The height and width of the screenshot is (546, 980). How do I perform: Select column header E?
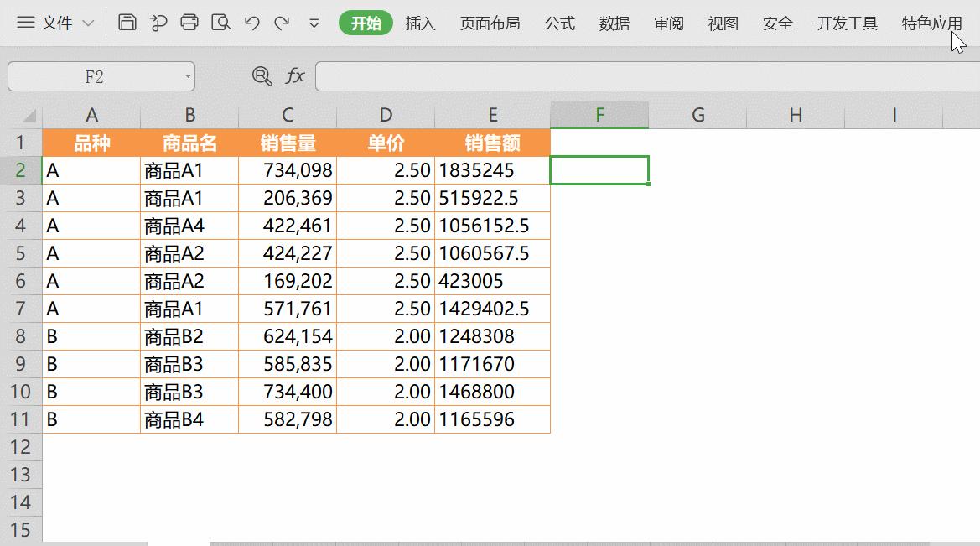click(492, 115)
